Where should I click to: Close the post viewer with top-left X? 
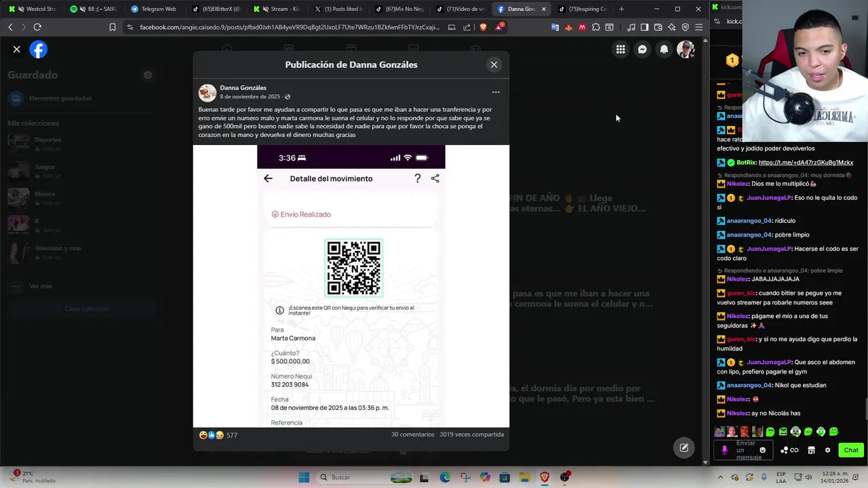[x=17, y=49]
